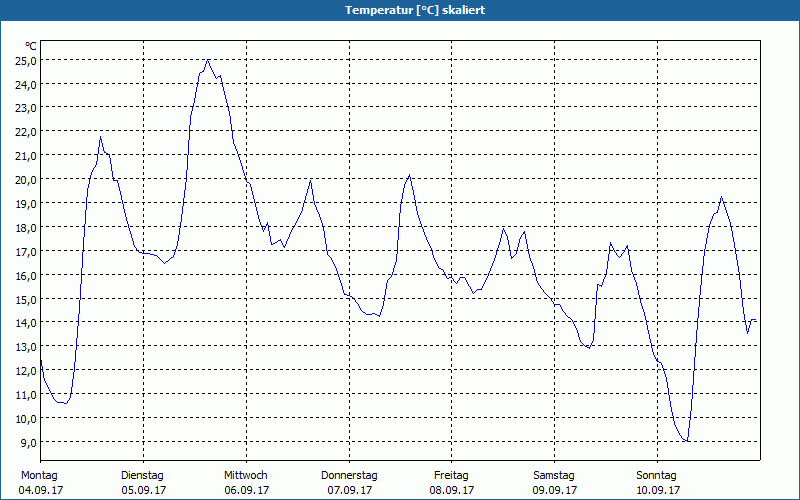Click the °C unit label on the axis
The image size is (800, 500).
(x=31, y=46)
